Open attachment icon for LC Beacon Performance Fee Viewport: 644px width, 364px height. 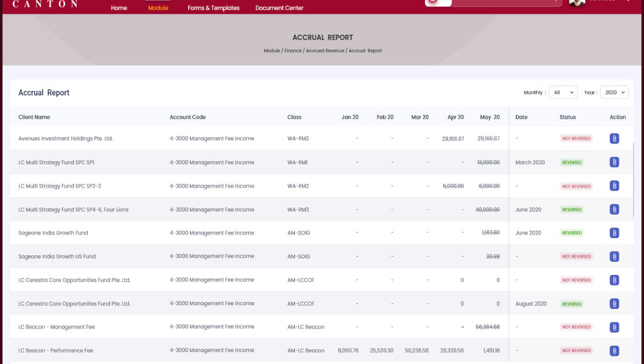pyautogui.click(x=614, y=351)
